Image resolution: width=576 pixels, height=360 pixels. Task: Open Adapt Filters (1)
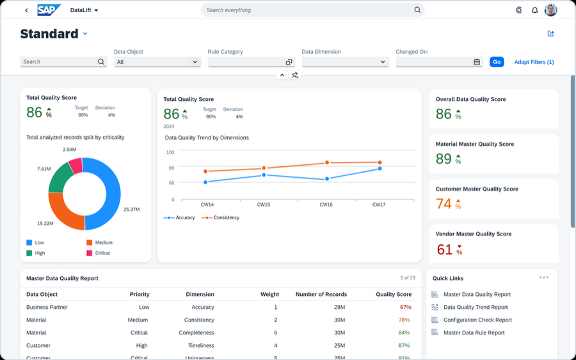[534, 62]
